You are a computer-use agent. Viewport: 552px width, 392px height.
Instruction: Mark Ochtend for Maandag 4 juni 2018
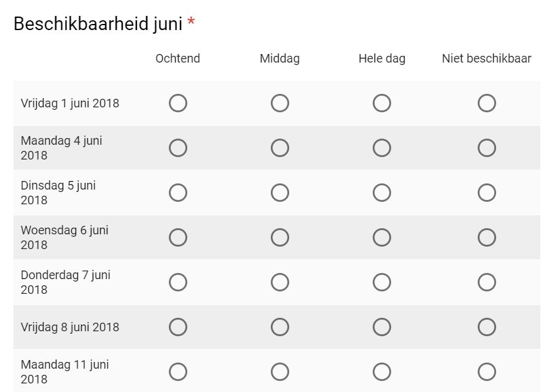click(178, 148)
